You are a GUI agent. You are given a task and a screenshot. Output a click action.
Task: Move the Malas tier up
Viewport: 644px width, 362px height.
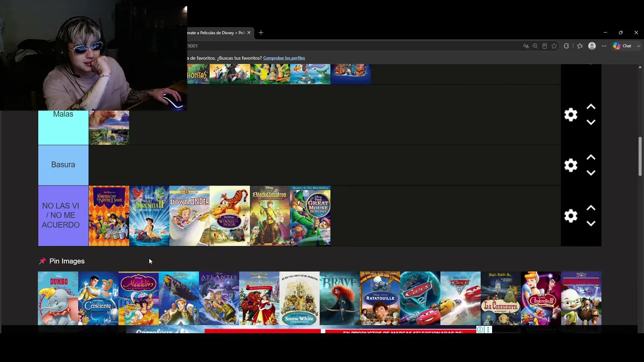[x=591, y=107]
